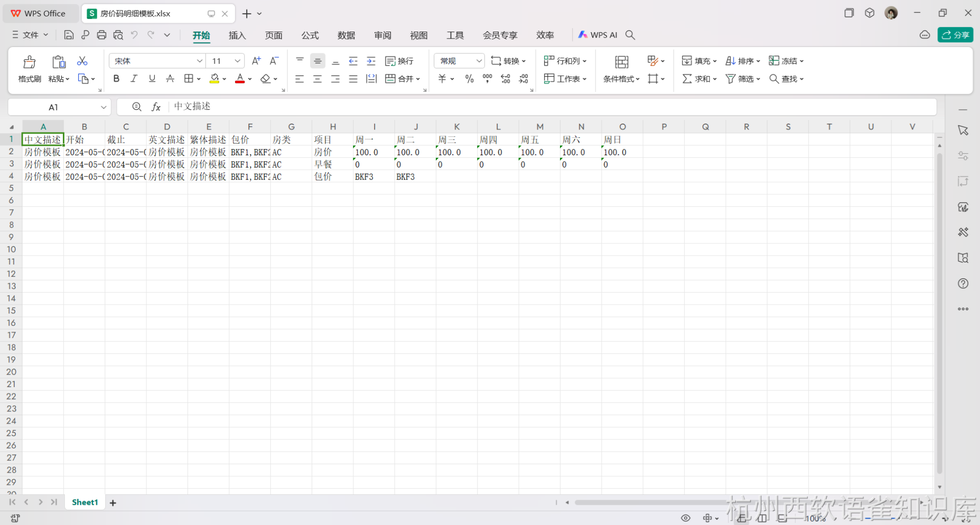Click the Filter (筛选) button
The height and width of the screenshot is (525, 980).
tap(742, 79)
